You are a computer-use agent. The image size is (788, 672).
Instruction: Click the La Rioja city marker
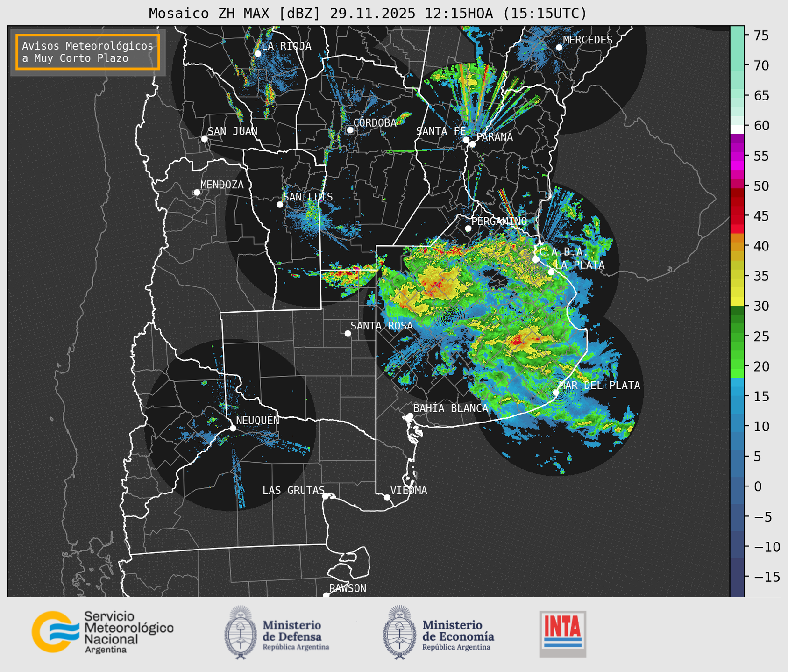click(257, 54)
